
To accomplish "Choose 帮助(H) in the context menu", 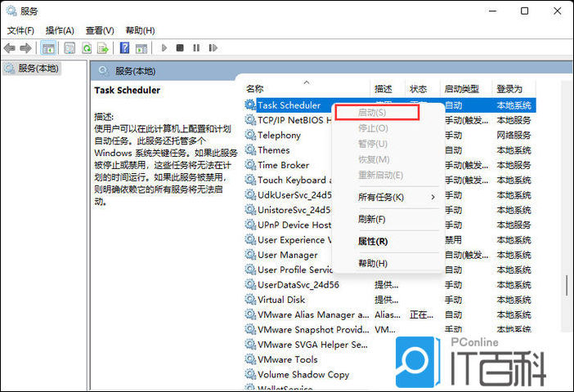I will click(x=388, y=263).
